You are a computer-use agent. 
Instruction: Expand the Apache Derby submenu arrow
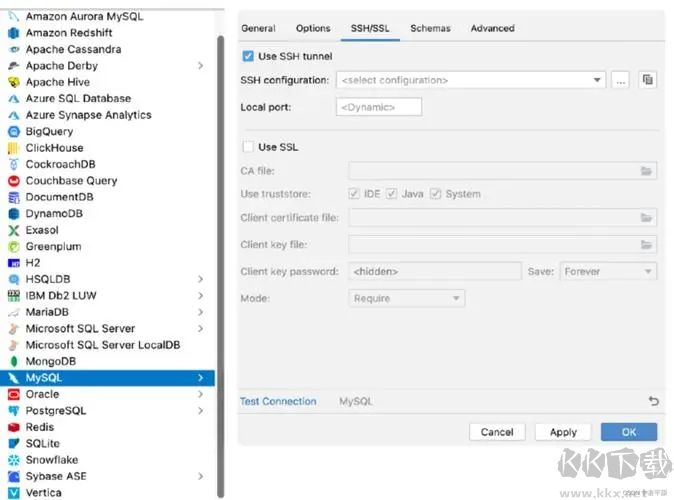(x=200, y=66)
